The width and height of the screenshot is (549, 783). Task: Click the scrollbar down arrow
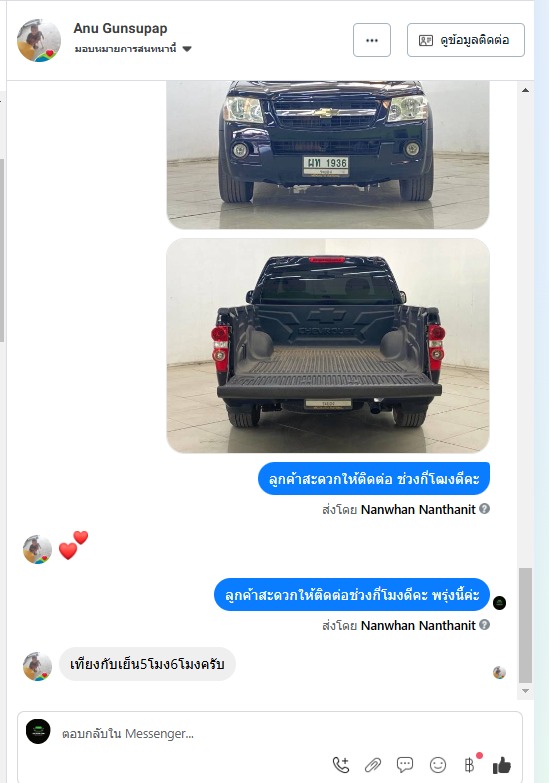(525, 691)
